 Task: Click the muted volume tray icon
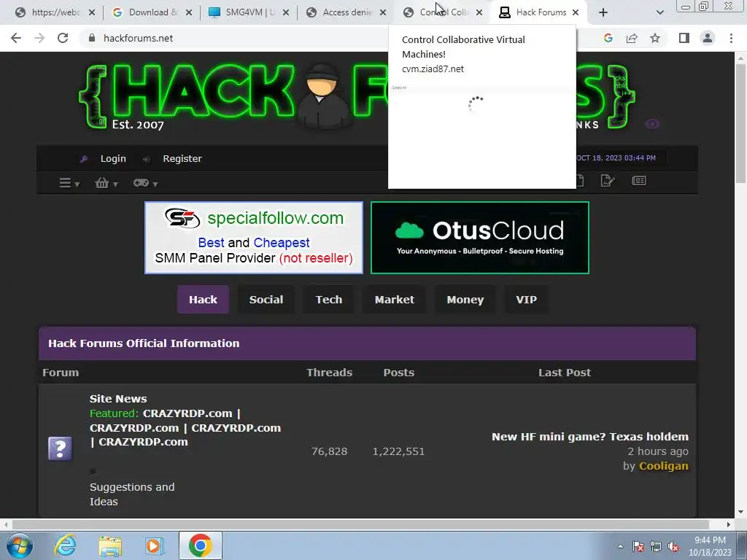coord(673,546)
